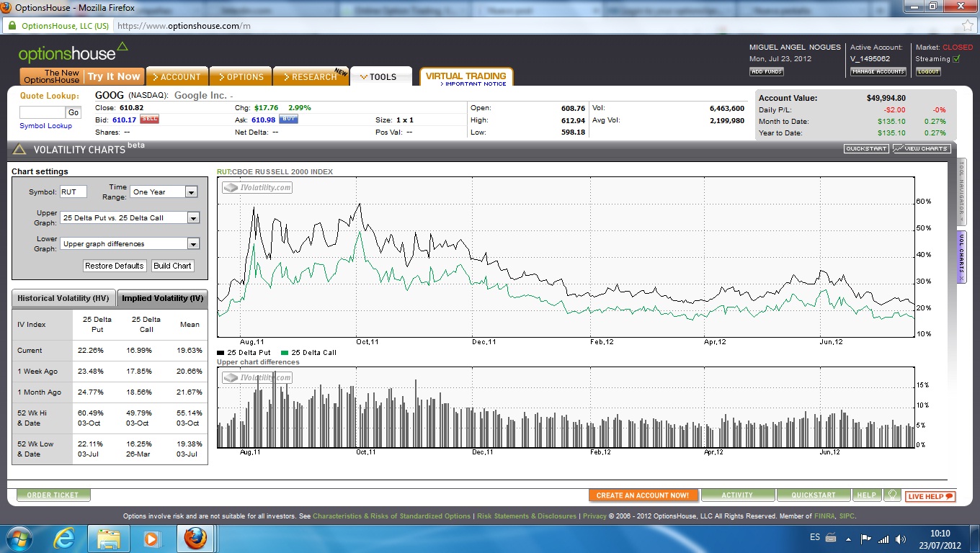Toggle the Streaming checkbox
Image resolution: width=980 pixels, height=553 pixels.
(x=956, y=59)
